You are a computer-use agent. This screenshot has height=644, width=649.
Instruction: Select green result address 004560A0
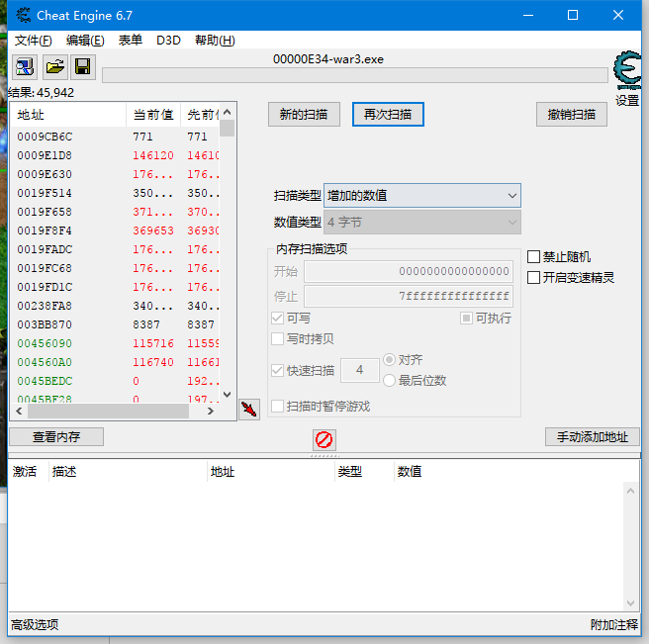(45, 363)
